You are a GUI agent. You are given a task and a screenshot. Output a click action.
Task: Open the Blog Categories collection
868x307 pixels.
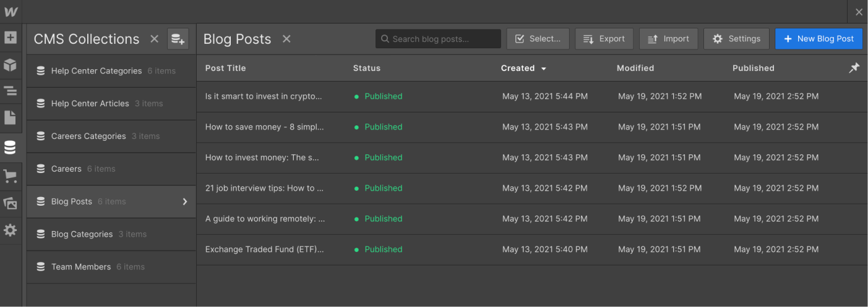(82, 234)
